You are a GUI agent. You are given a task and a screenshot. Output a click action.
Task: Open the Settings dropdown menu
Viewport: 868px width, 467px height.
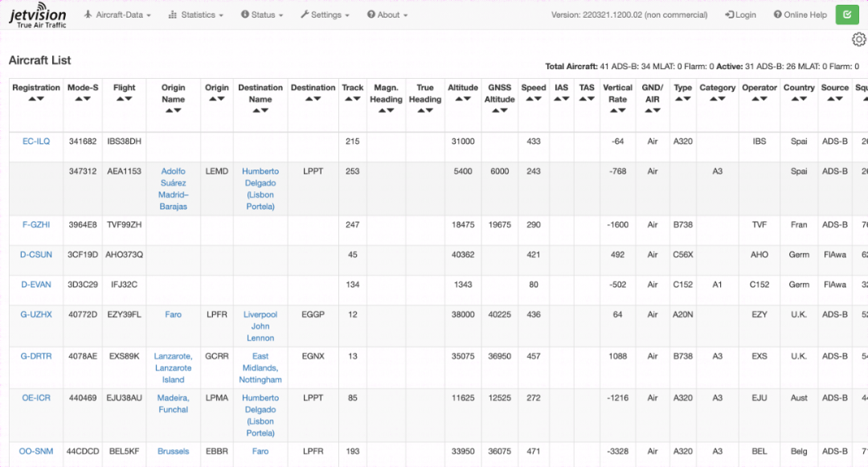click(325, 15)
